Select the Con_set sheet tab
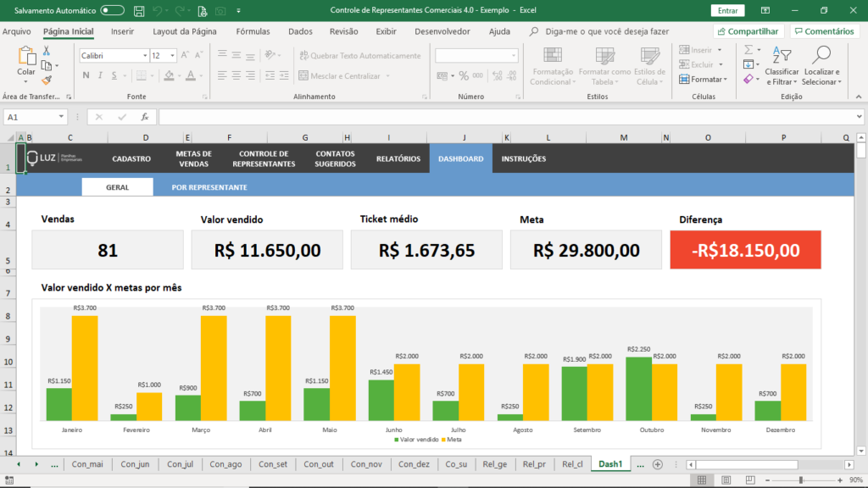The height and width of the screenshot is (488, 868). (x=273, y=464)
